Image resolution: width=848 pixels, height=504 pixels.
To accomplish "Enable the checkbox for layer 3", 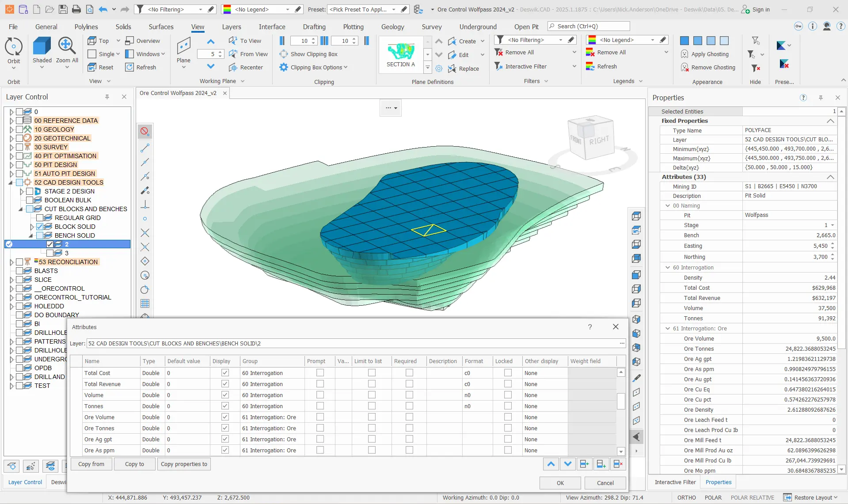I will click(x=50, y=253).
